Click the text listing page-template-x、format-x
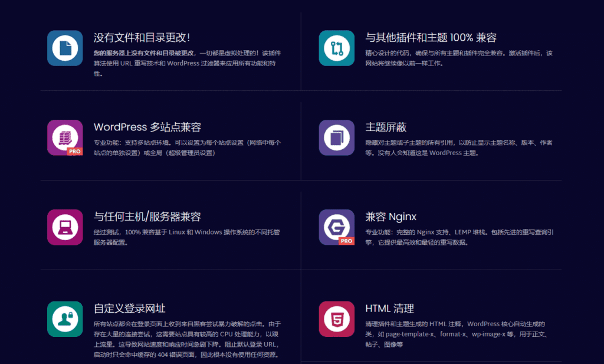This screenshot has width=604, height=364. point(457,334)
